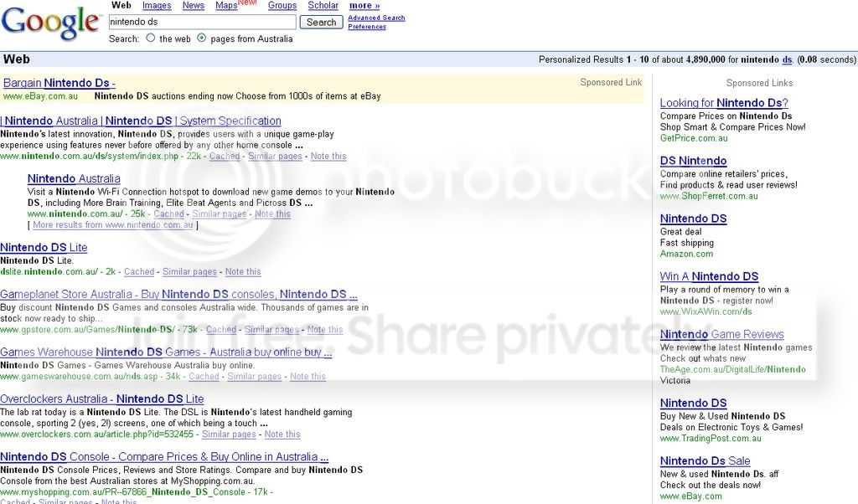858x504 pixels.
Task: Click the Google logo
Action: [x=51, y=23]
